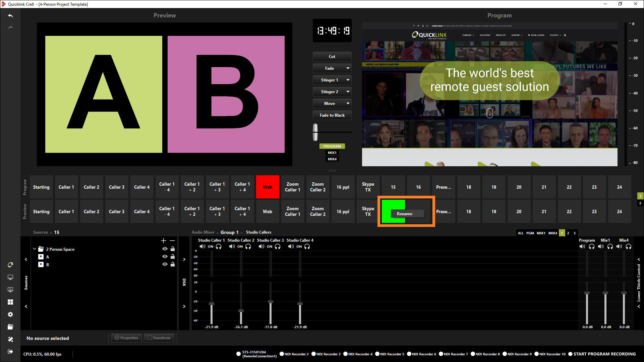The width and height of the screenshot is (644, 362).
Task: Click the Cut transition button
Action: pos(332,57)
